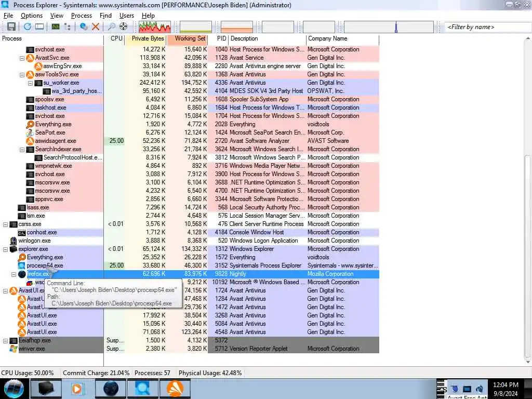
Task: Click the red X Kill Process icon
Action: 96,26
